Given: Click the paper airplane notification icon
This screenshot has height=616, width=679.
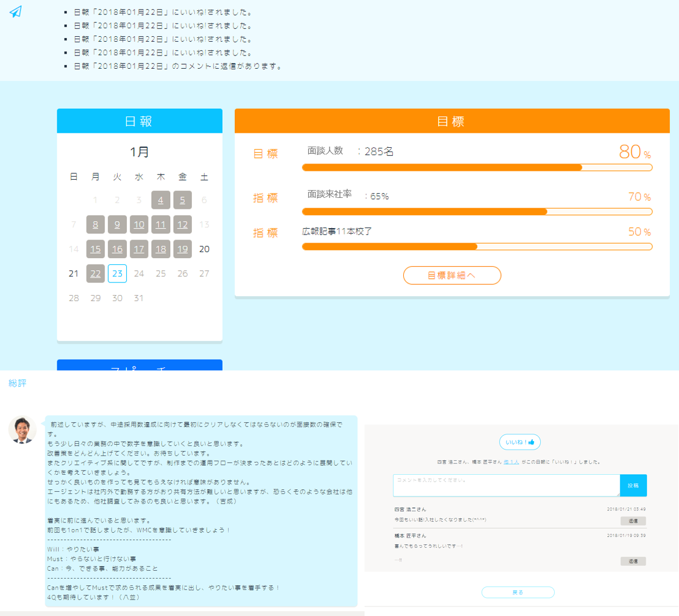Looking at the screenshot, I should [x=16, y=11].
